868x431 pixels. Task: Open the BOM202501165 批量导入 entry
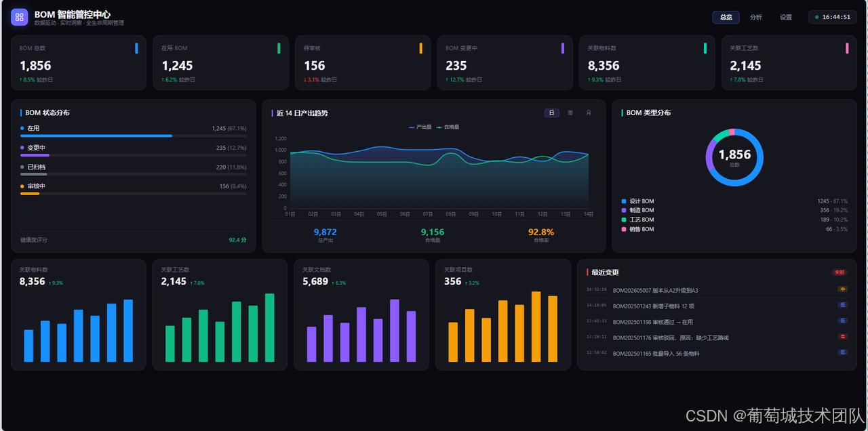(x=717, y=353)
